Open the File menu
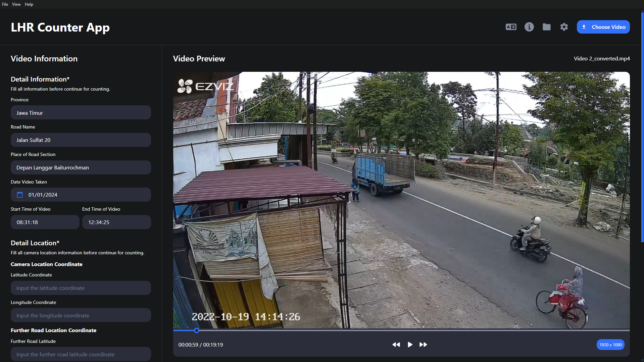Screen dimensions: 644x362 pos(5,4)
